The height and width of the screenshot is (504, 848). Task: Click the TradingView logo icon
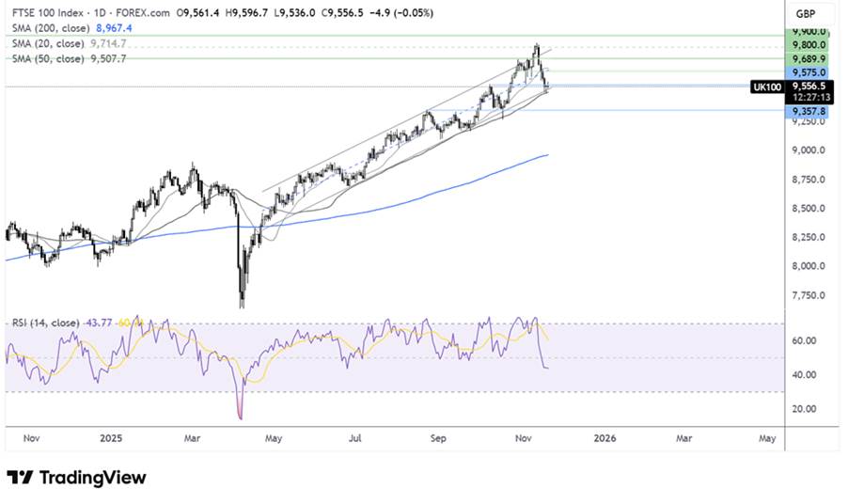[20, 479]
